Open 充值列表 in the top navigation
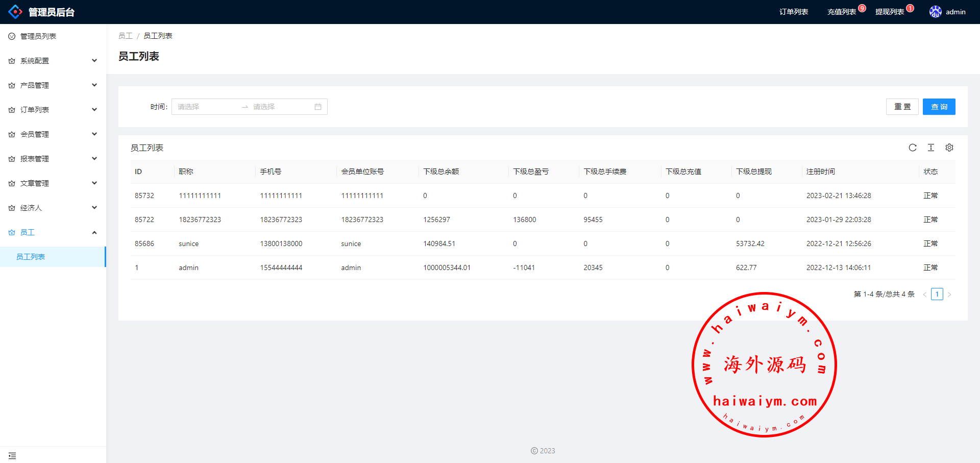Screen dimensions: 980x463 click(842, 12)
